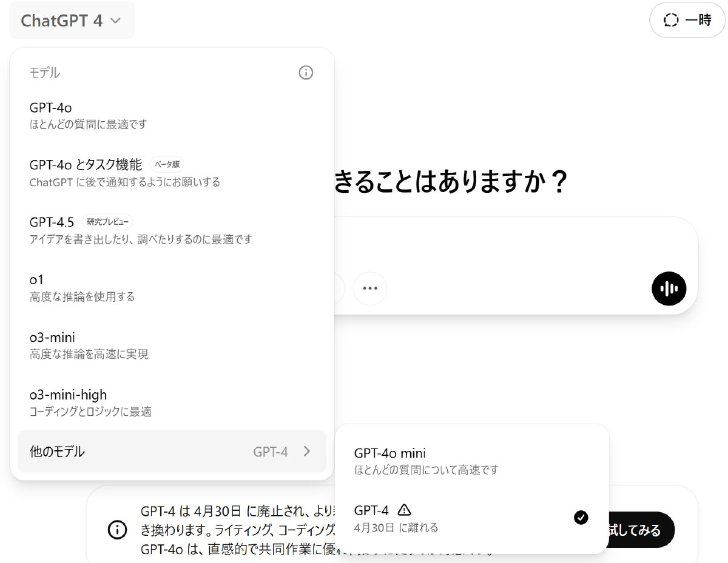Choose GPT-4o mini in the submenu

pyautogui.click(x=472, y=461)
